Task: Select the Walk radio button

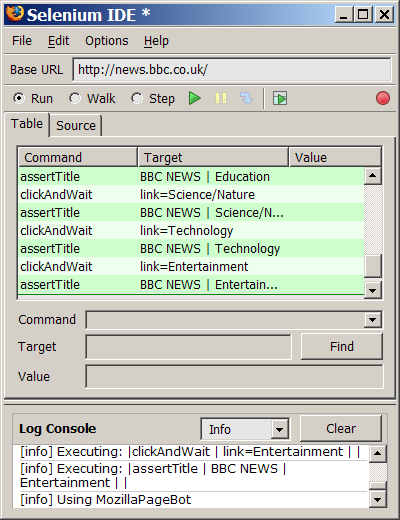Action: tap(75, 98)
